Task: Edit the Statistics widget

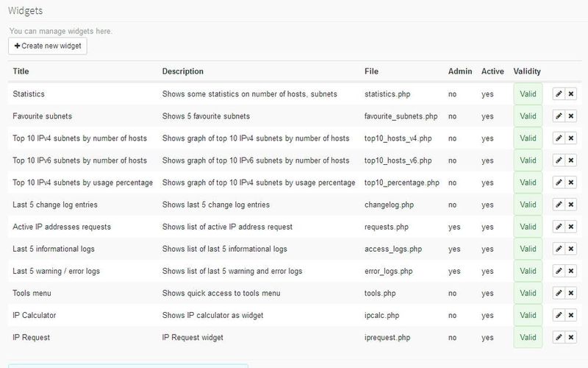Action: (x=559, y=94)
